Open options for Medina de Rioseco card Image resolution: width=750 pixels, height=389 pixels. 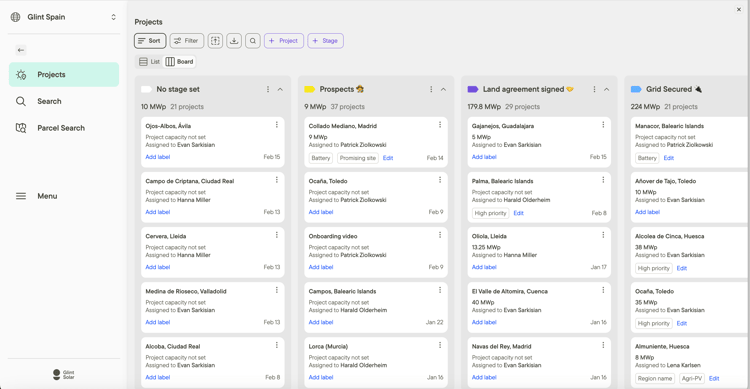pyautogui.click(x=276, y=290)
